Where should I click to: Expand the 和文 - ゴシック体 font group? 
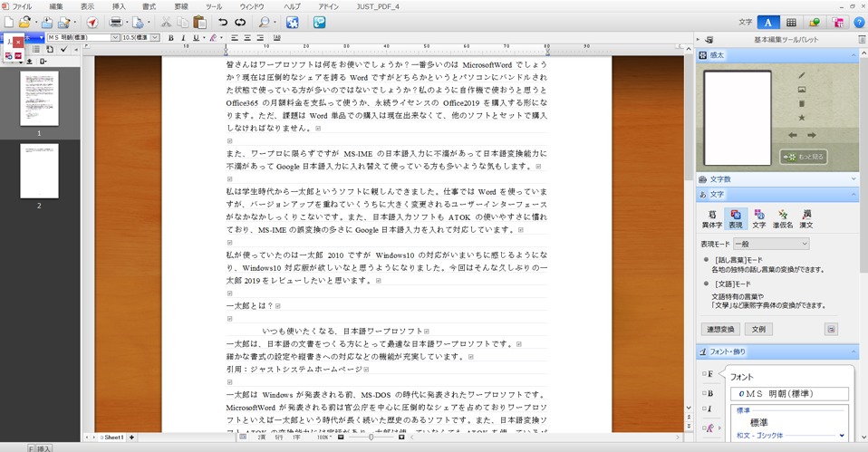[842, 436]
